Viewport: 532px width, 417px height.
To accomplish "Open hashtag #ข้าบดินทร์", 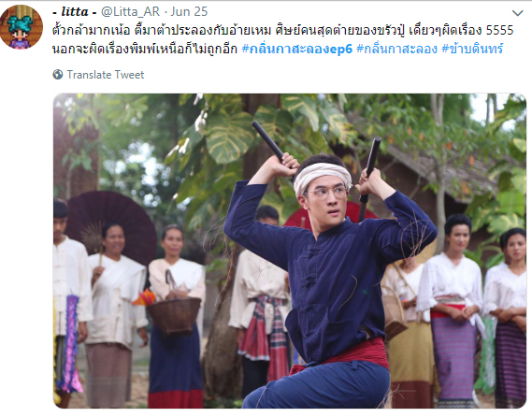I will click(472, 50).
